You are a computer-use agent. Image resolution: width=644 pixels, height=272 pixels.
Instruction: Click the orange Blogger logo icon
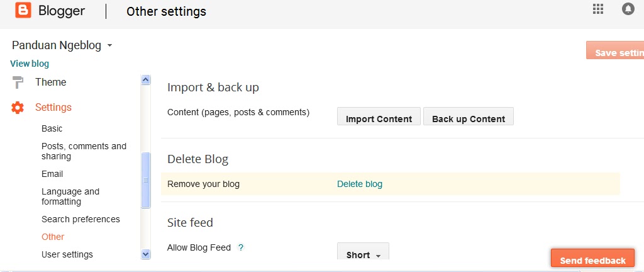23,10
